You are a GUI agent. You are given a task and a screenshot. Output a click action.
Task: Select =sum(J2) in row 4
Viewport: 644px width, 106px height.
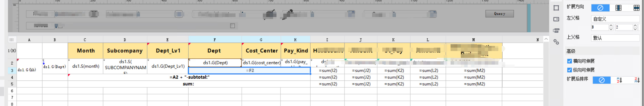coord(361,77)
